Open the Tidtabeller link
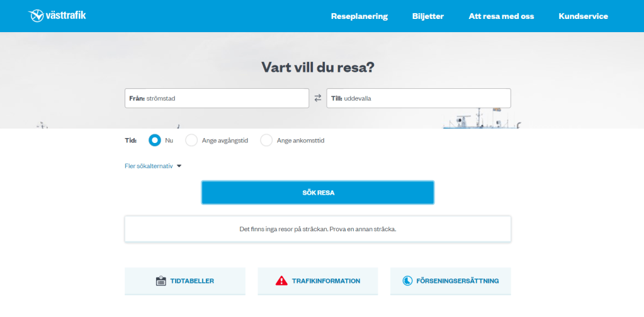The image size is (644, 317). pos(192,281)
